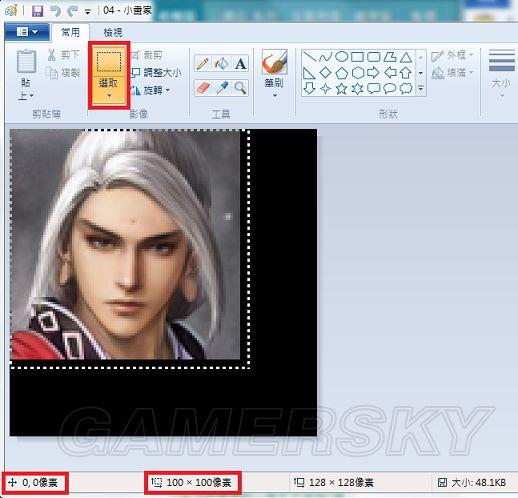This screenshot has width=518, height=498.
Task: Expand the 選取 selection dropdown arrow
Action: pos(109,96)
